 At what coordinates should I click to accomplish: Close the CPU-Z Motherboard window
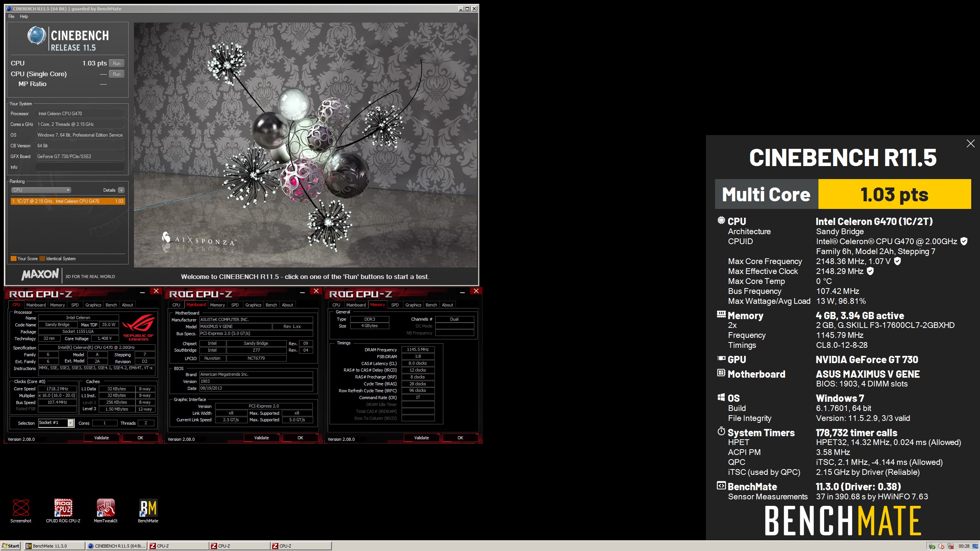coord(316,291)
